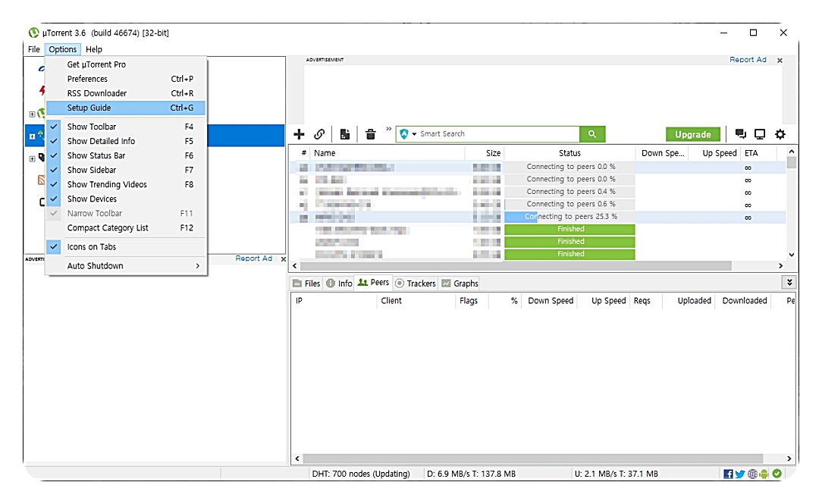This screenshot has height=504, width=822.
Task: Toggle Show Sidebar option
Action: (x=126, y=170)
